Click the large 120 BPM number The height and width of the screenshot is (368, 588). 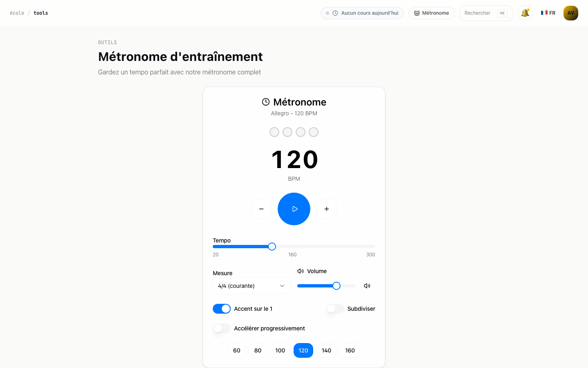294,159
